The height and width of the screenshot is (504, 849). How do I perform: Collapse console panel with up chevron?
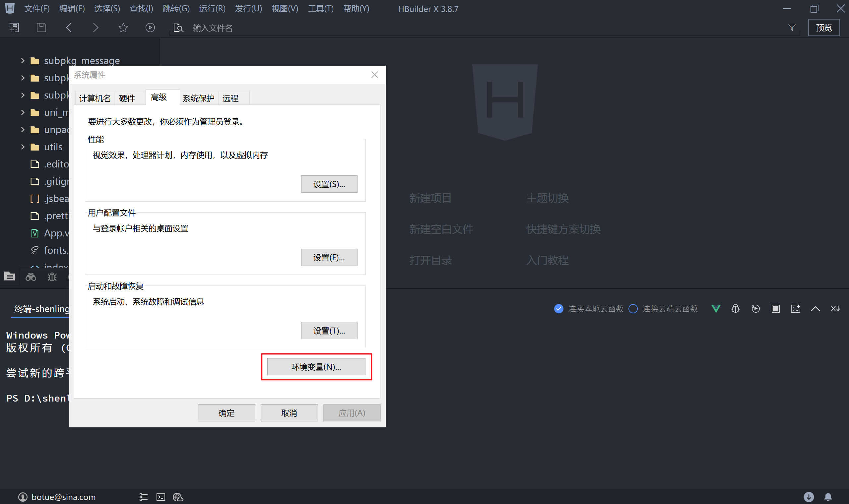click(816, 308)
